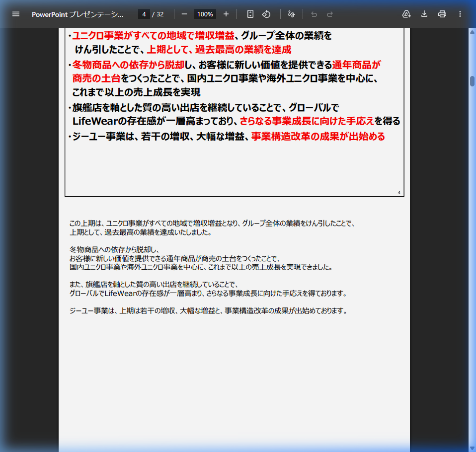Click red text さらなる事業成長に向けた手応え

307,121
